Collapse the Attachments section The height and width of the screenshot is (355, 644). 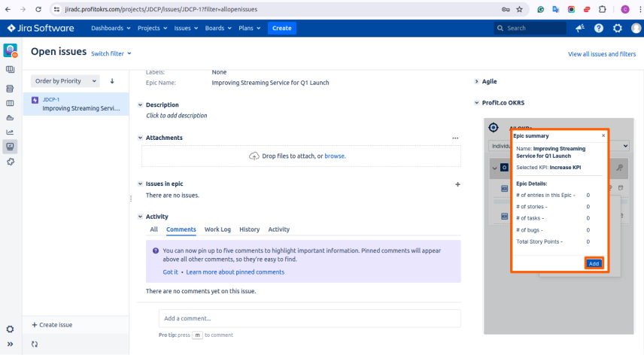(140, 138)
